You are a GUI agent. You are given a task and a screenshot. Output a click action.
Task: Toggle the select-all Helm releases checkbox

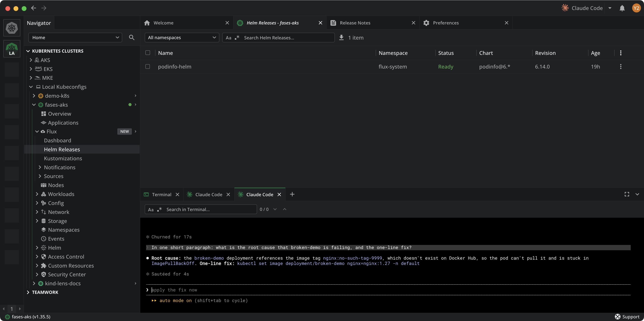pos(148,53)
